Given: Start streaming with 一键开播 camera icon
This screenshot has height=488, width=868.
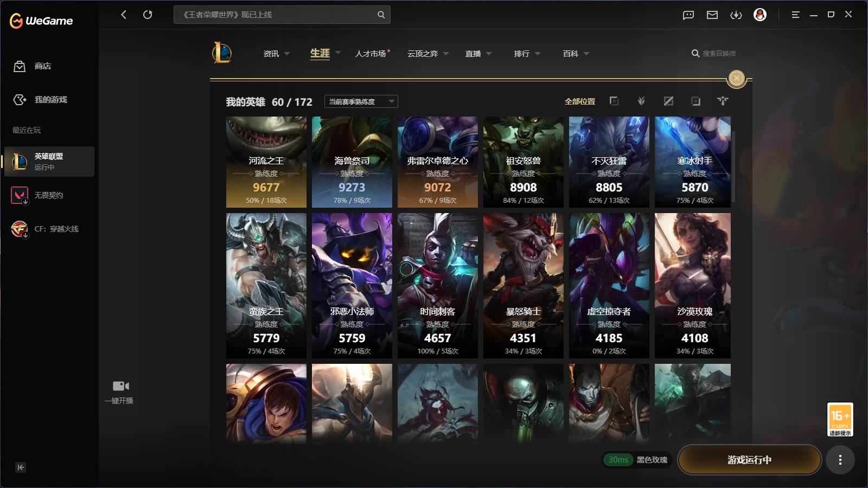Looking at the screenshot, I should click(120, 386).
